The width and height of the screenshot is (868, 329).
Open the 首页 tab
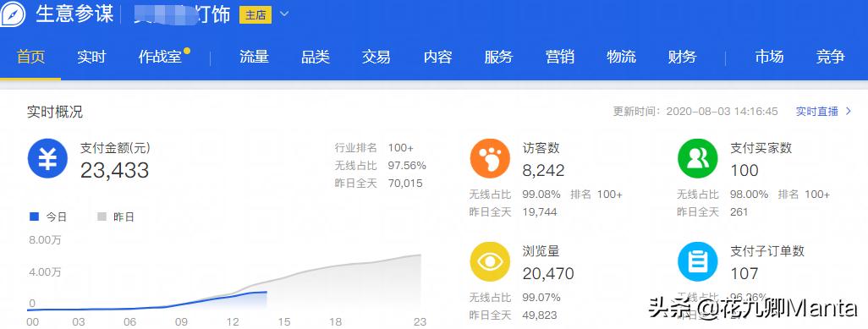point(30,57)
